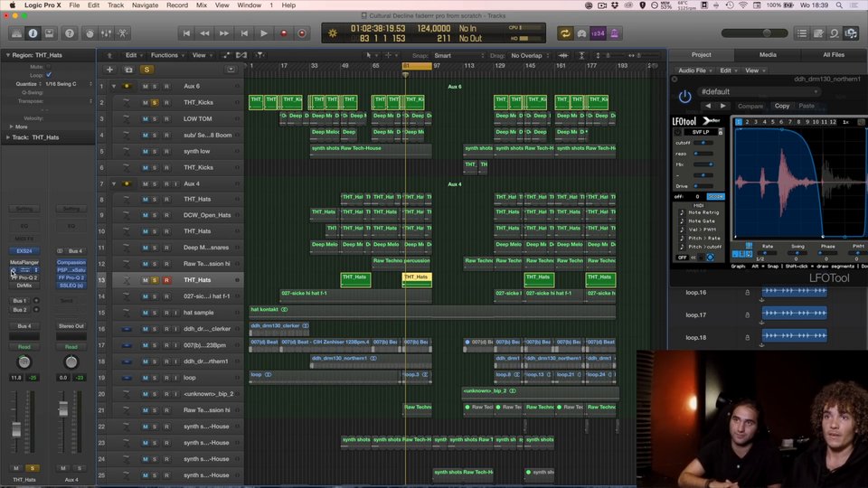This screenshot has width=868, height=488.
Task: Switch to Media tab in browser
Action: click(x=768, y=55)
